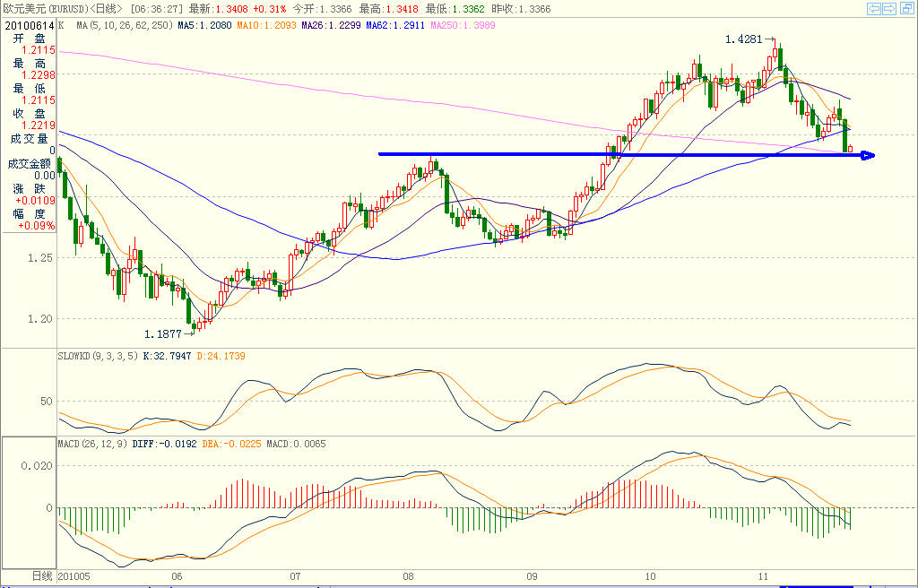Click the 今开:1.3366 opening price
The height and width of the screenshot is (588, 918).
point(323,9)
